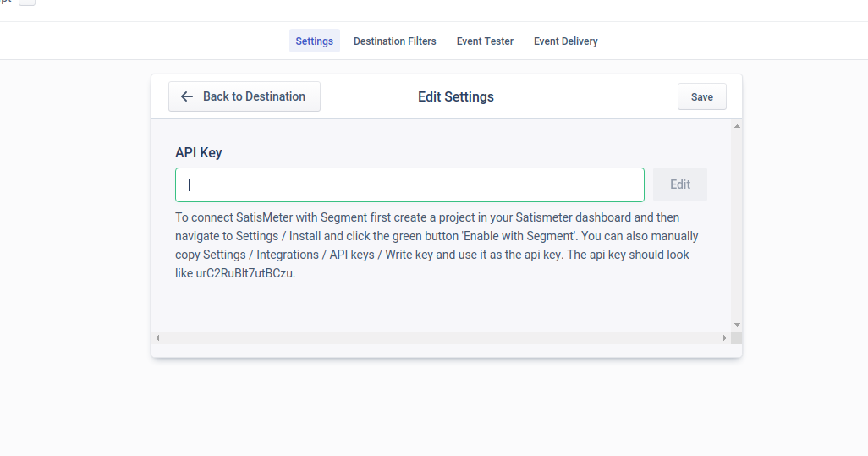Focus the API Key text field
This screenshot has width=868, height=456.
409,184
